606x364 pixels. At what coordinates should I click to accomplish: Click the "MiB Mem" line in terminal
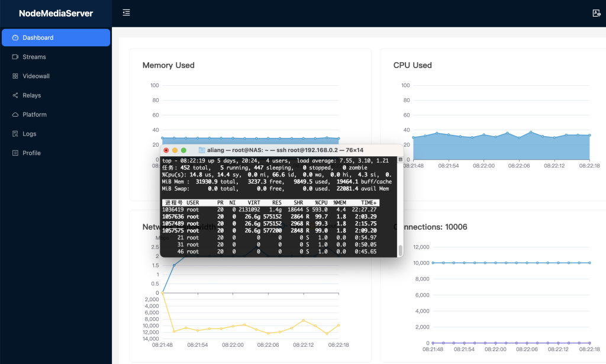pos(277,182)
